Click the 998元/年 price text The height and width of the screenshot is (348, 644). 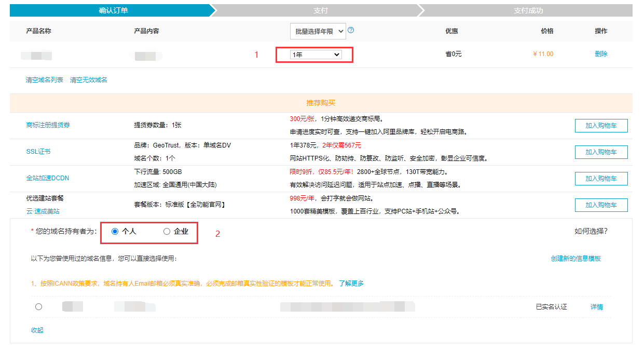click(303, 198)
